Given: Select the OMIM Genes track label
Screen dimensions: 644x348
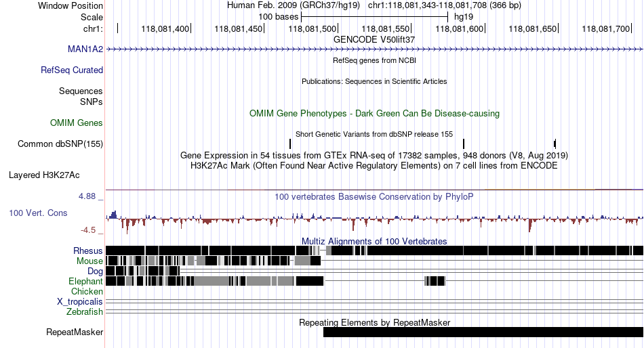Looking at the screenshot, I should click(x=77, y=123).
